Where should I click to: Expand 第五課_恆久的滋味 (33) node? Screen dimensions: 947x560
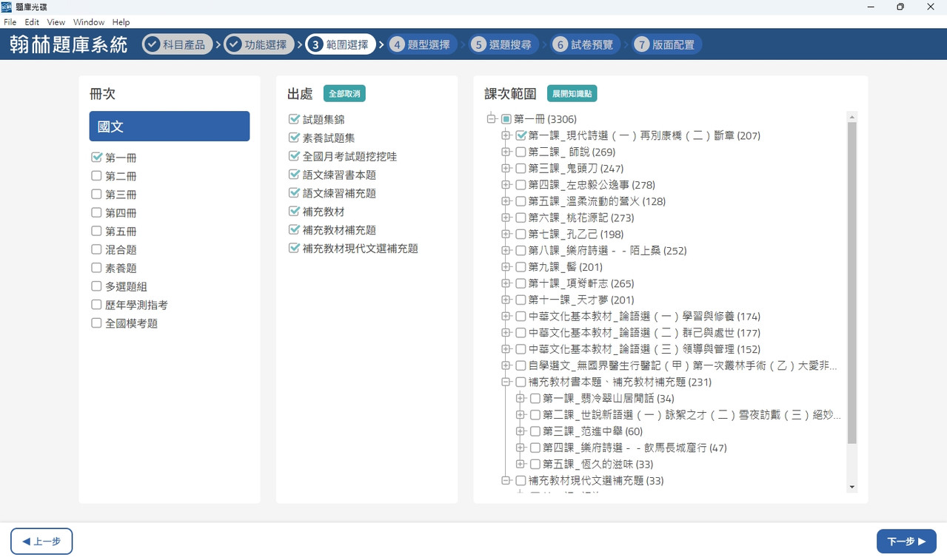click(520, 464)
